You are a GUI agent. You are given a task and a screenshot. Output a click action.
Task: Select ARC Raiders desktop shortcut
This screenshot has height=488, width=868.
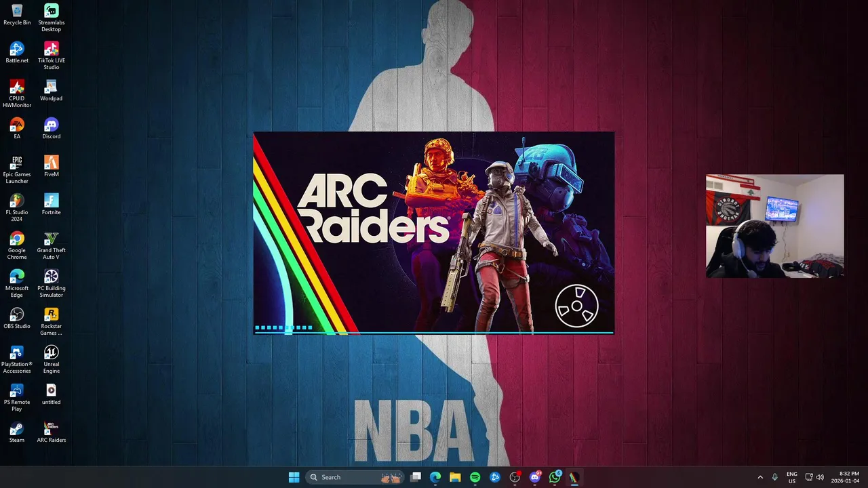[x=51, y=432]
